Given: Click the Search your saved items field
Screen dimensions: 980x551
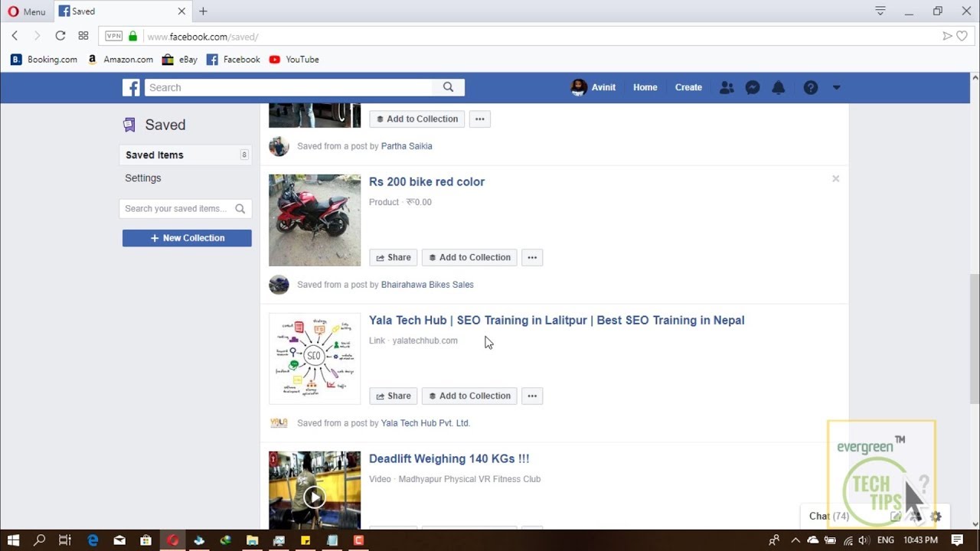Looking at the screenshot, I should coord(185,208).
